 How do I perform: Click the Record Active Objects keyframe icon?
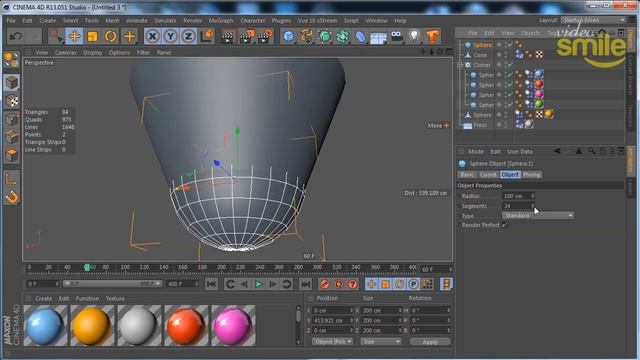(x=324, y=284)
